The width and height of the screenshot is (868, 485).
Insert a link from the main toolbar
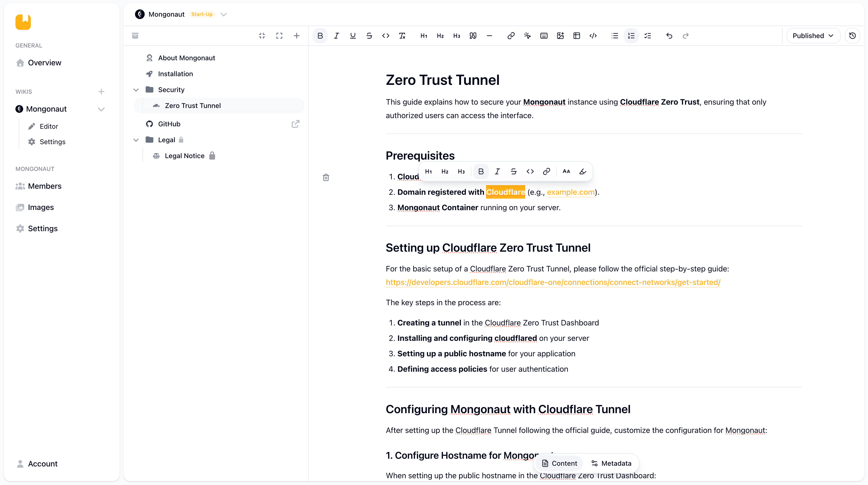click(x=511, y=36)
